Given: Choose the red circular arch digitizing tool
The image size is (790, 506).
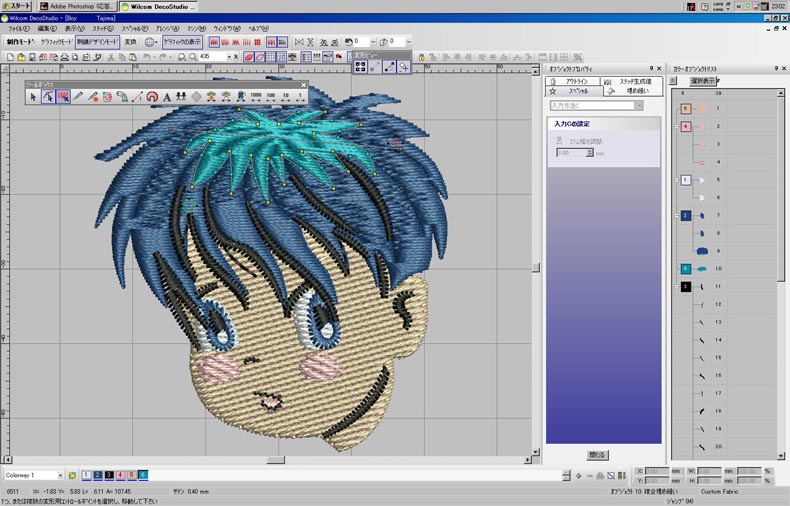Looking at the screenshot, I should click(152, 97).
